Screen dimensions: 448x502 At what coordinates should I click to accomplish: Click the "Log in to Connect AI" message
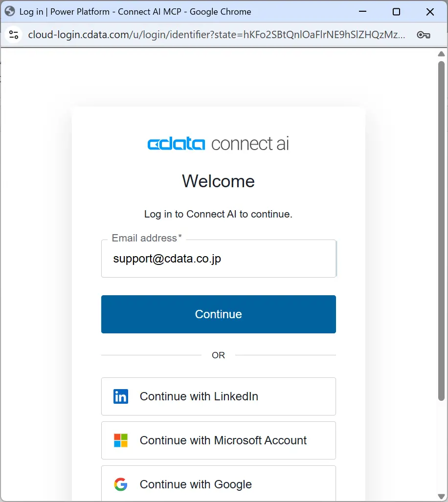point(218,214)
